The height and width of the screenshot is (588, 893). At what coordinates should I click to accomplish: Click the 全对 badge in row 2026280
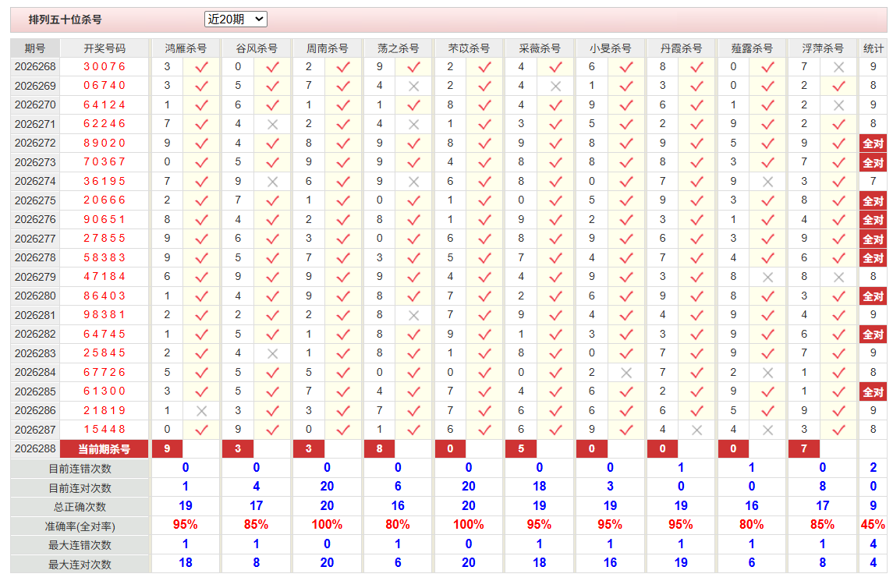tap(873, 296)
